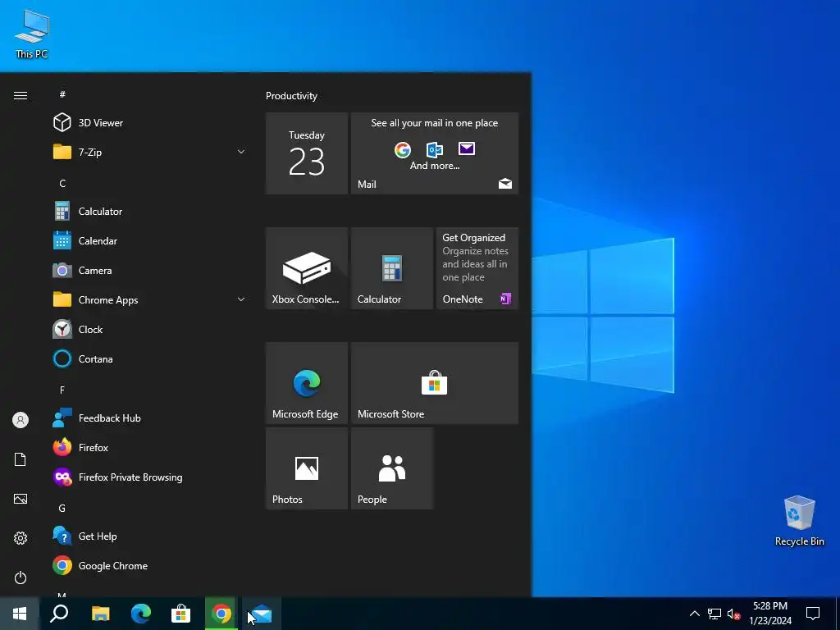
Task: Open Documents from Start sidebar
Action: [x=21, y=459]
